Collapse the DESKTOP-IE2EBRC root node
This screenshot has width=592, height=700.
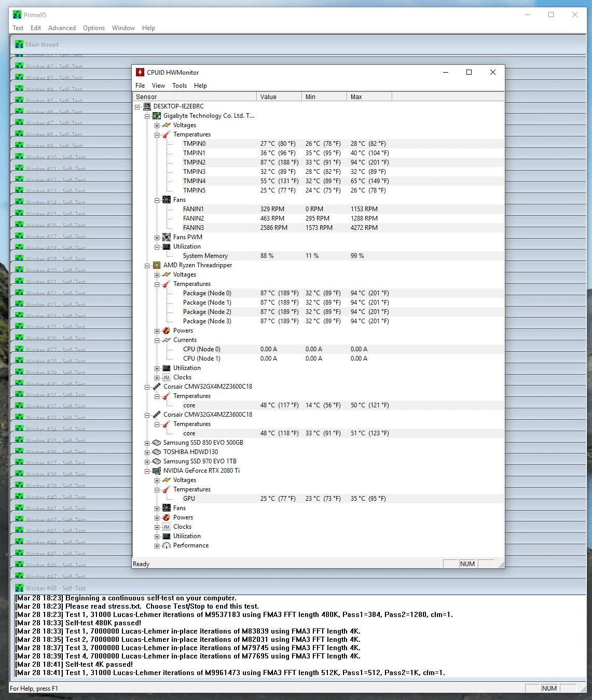click(137, 107)
